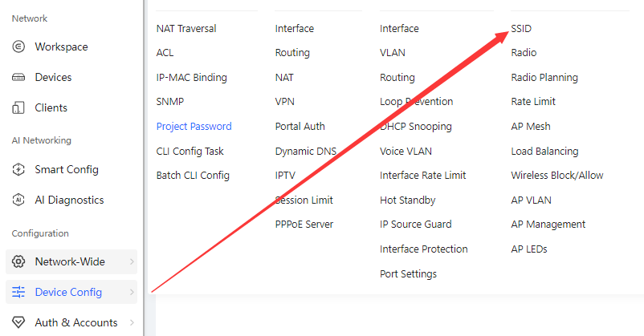Select AP LEDs option

pyautogui.click(x=529, y=249)
